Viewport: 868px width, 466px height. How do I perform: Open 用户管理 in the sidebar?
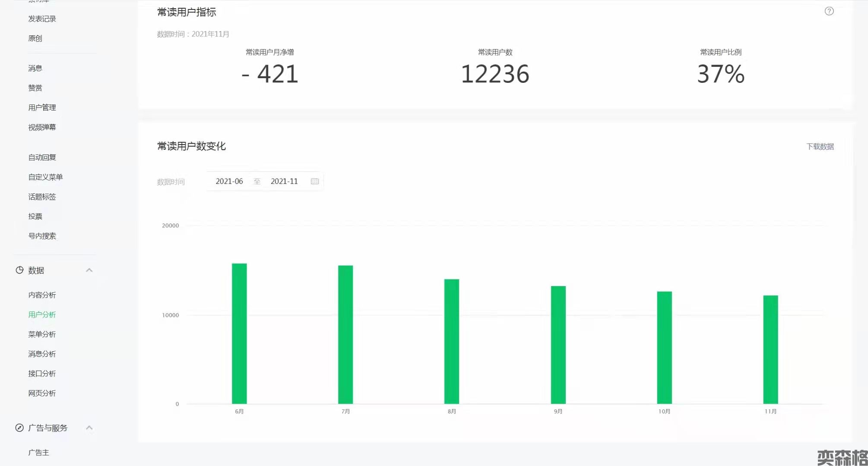42,107
